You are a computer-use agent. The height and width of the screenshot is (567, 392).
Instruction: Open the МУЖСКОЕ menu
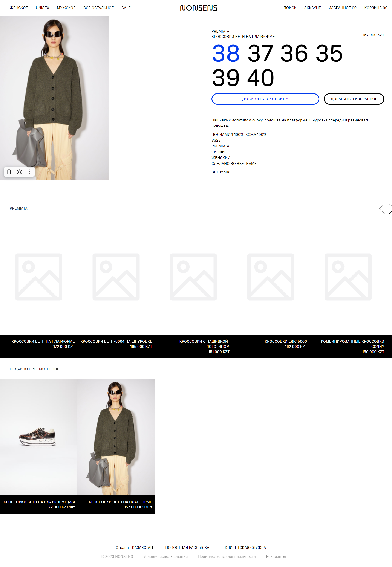(66, 8)
